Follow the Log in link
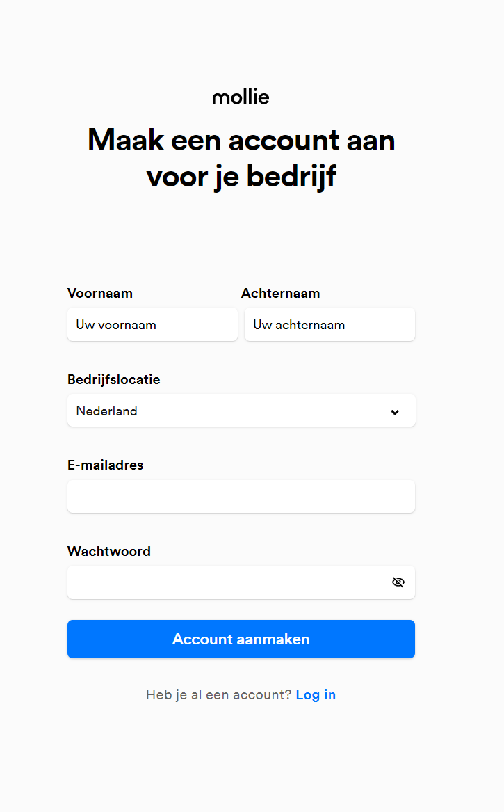Screen dimensions: 504x812 click(316, 695)
